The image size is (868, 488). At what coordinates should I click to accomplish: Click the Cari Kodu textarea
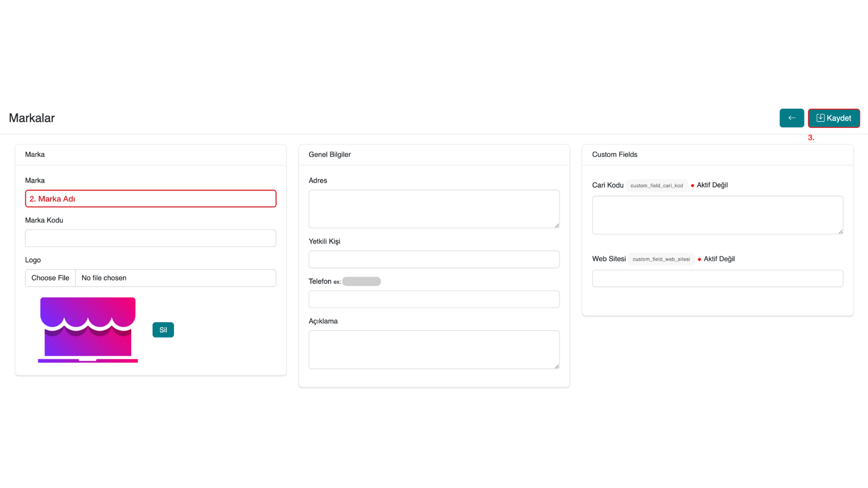(717, 215)
